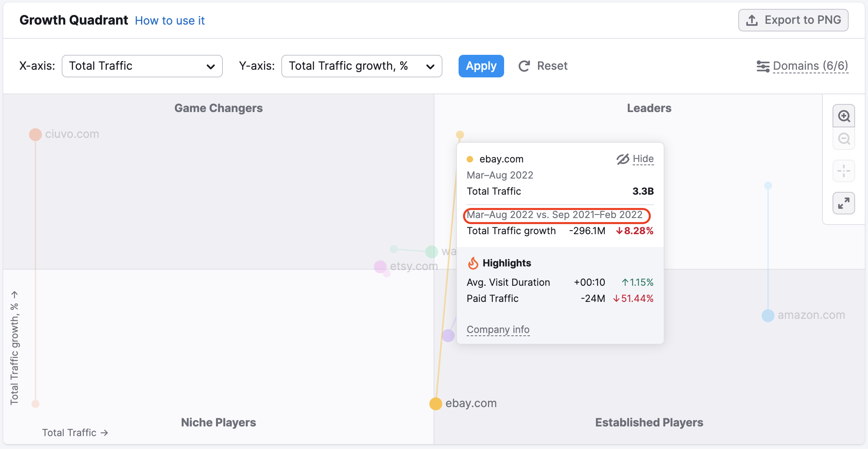Apply the selected axis settings
The height and width of the screenshot is (449, 868).
point(481,66)
